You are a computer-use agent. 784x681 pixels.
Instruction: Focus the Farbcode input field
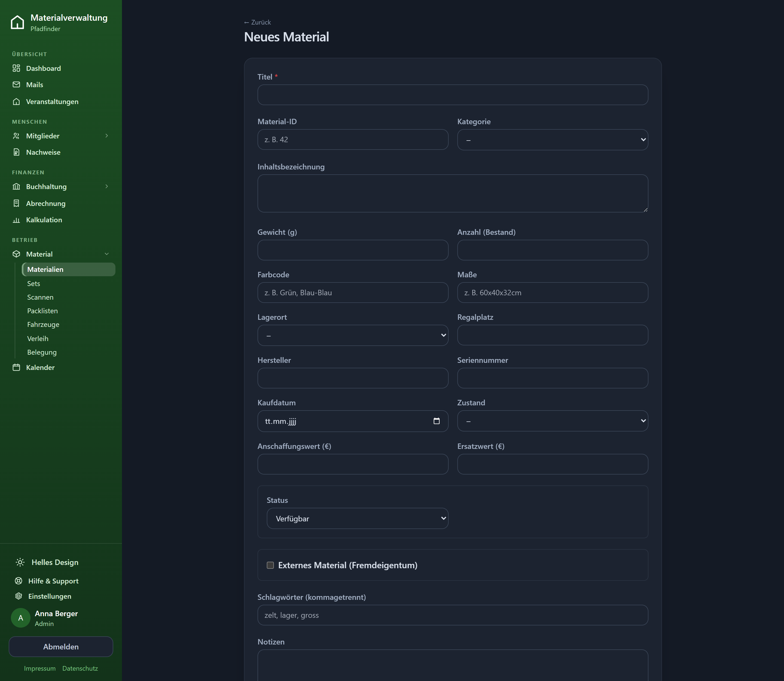tap(353, 293)
